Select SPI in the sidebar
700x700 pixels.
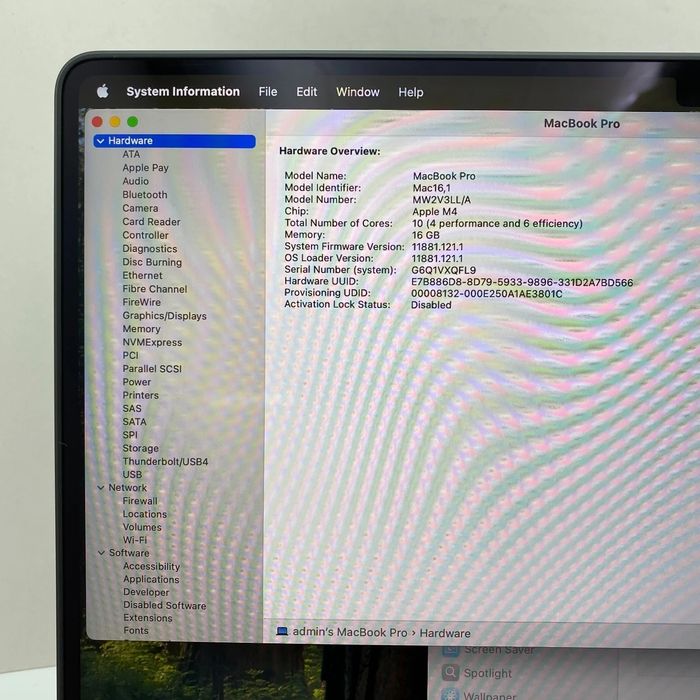130,435
